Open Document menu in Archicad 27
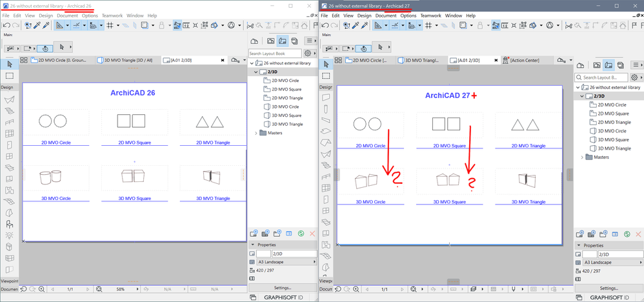Screen dimensions: 644x302 (x=386, y=15)
